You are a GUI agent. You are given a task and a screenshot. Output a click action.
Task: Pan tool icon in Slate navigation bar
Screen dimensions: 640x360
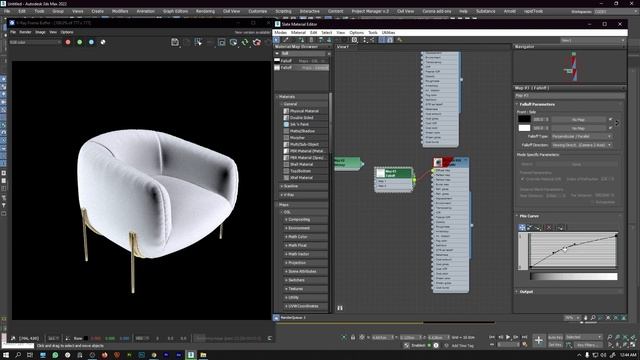pos(586,318)
